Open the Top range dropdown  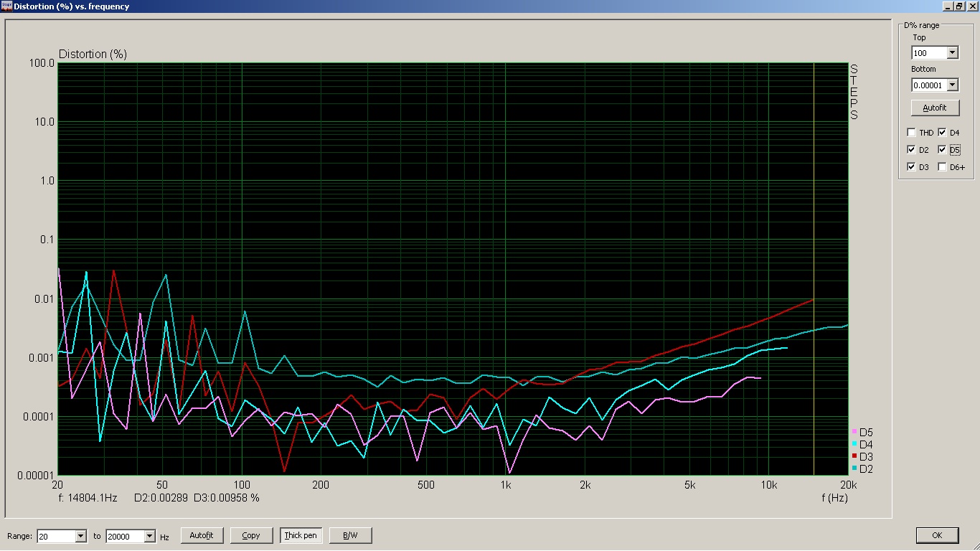[952, 53]
